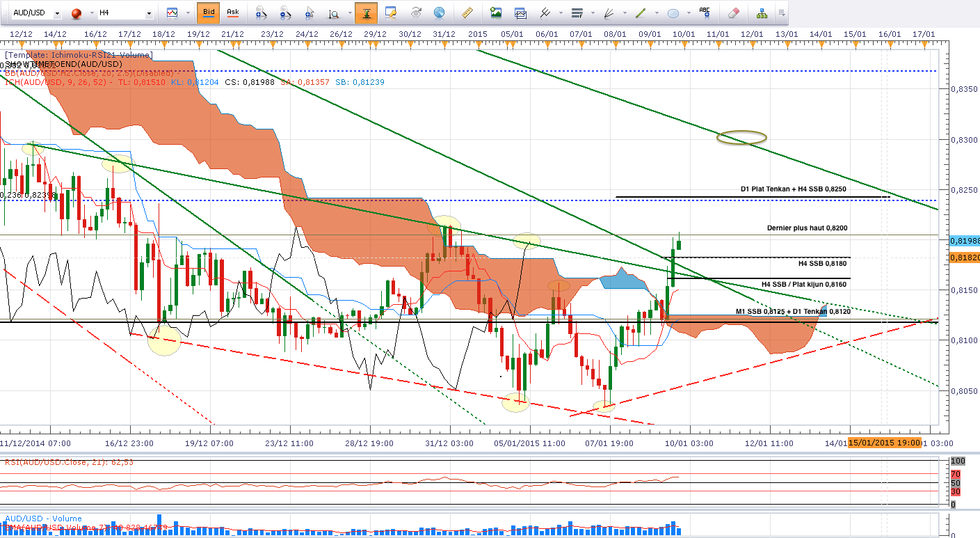
Task: Select the eraser tool
Action: (x=734, y=13)
